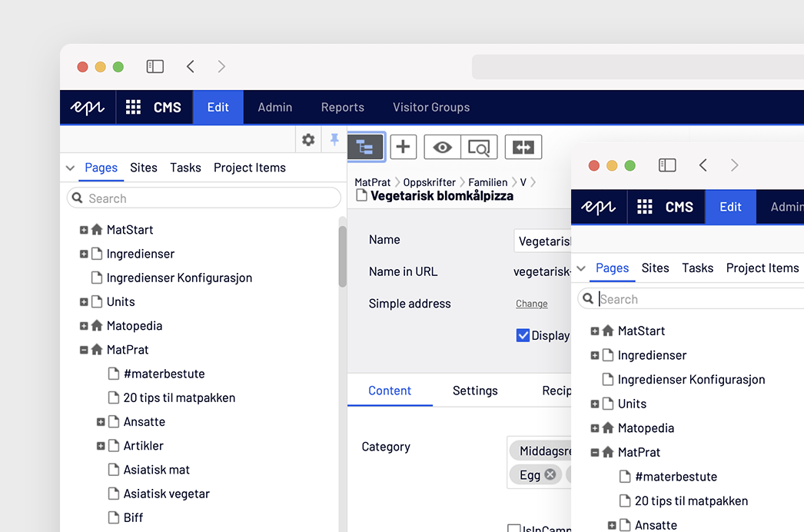Image resolution: width=804 pixels, height=532 pixels.
Task: Open Reports in top navigation
Action: point(343,107)
